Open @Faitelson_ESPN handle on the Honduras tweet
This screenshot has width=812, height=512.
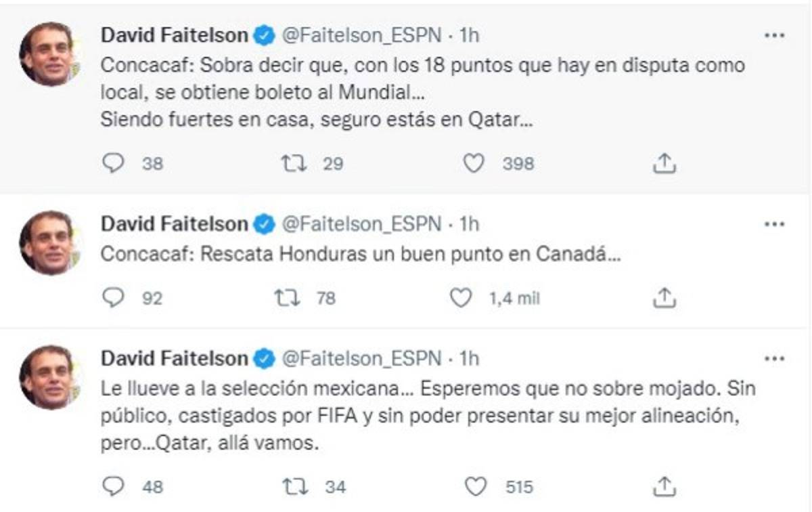tap(361, 223)
